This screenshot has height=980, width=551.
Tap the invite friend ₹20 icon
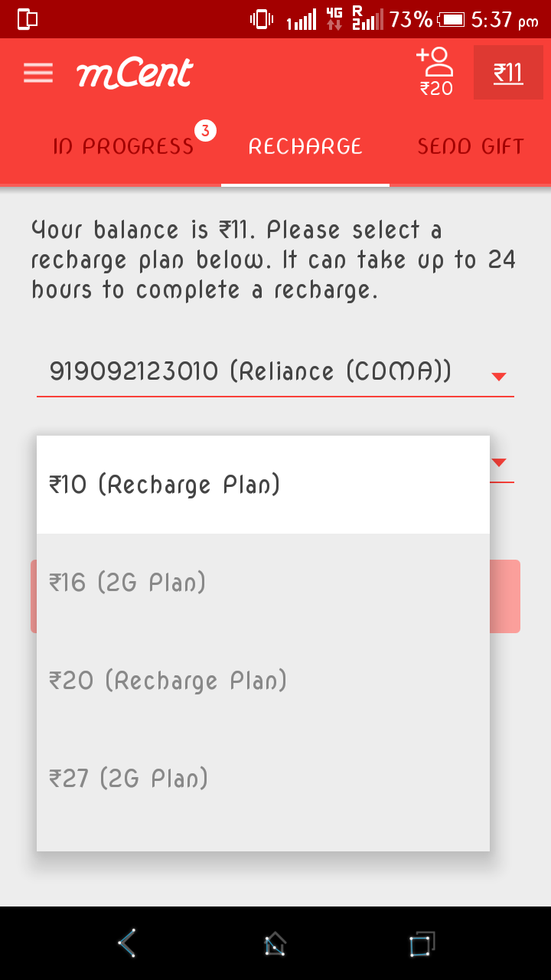click(x=435, y=72)
